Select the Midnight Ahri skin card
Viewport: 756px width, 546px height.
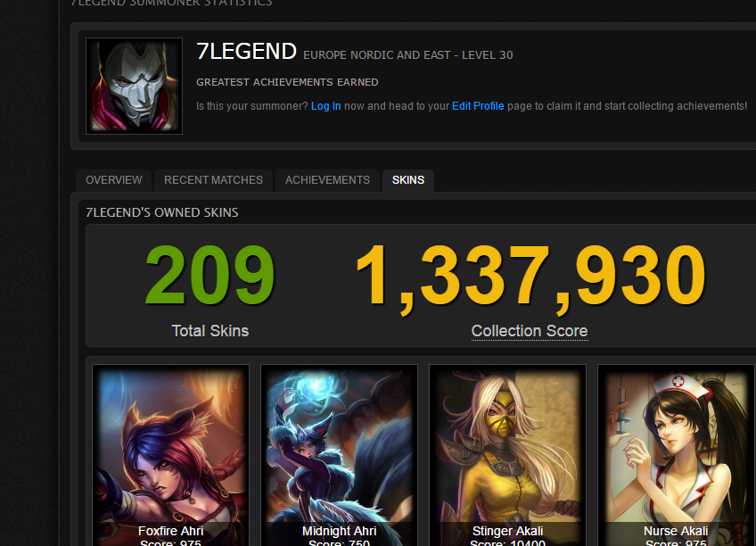pyautogui.click(x=339, y=455)
